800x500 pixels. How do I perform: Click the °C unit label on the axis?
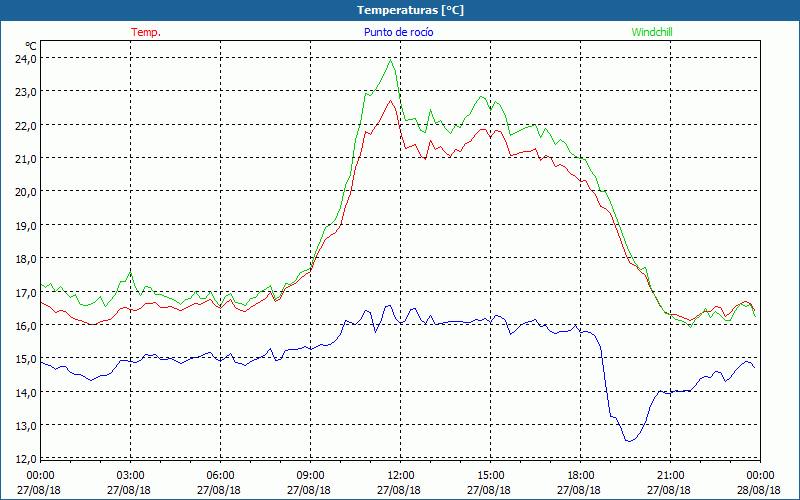(31, 46)
